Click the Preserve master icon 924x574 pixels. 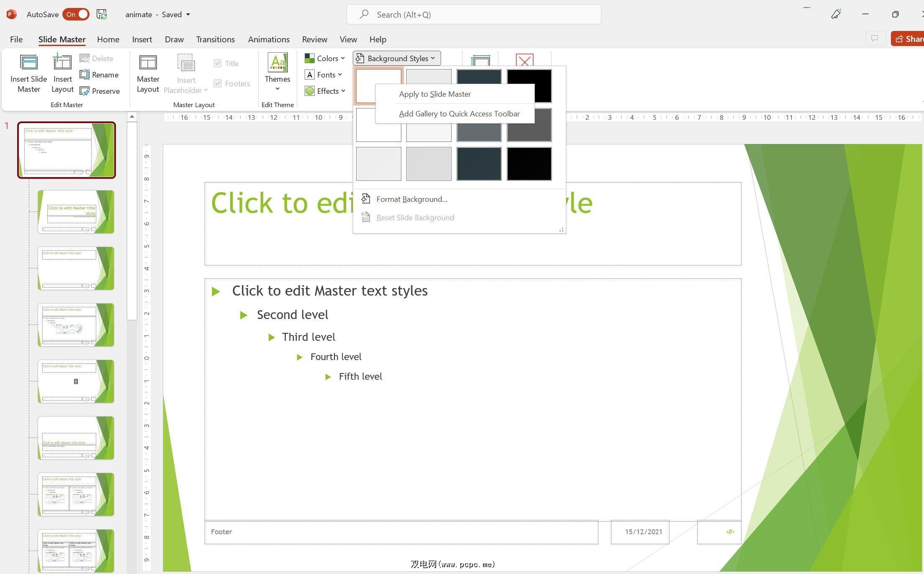click(x=85, y=91)
